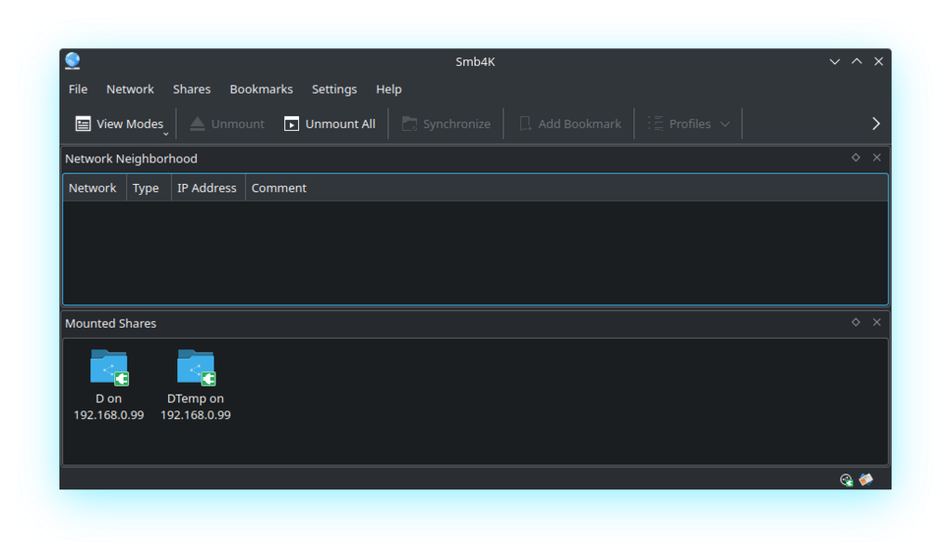
Task: Close the Smb4K window
Action: point(879,61)
